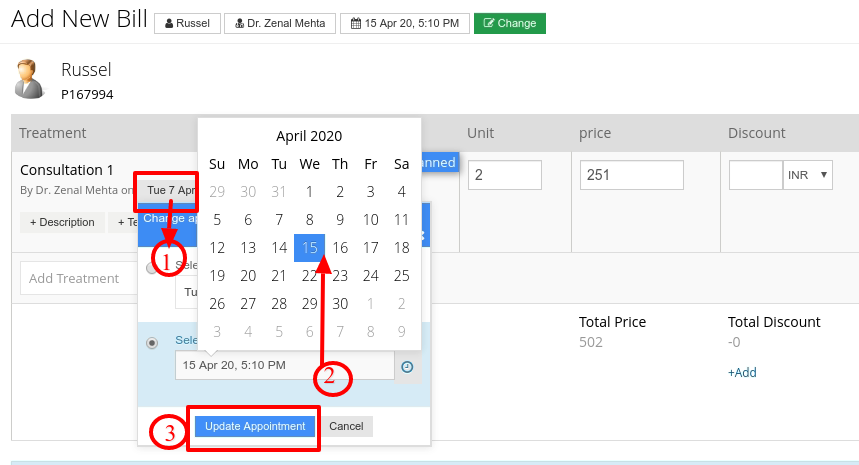Click the Unit quantity field showing 2

pos(505,175)
